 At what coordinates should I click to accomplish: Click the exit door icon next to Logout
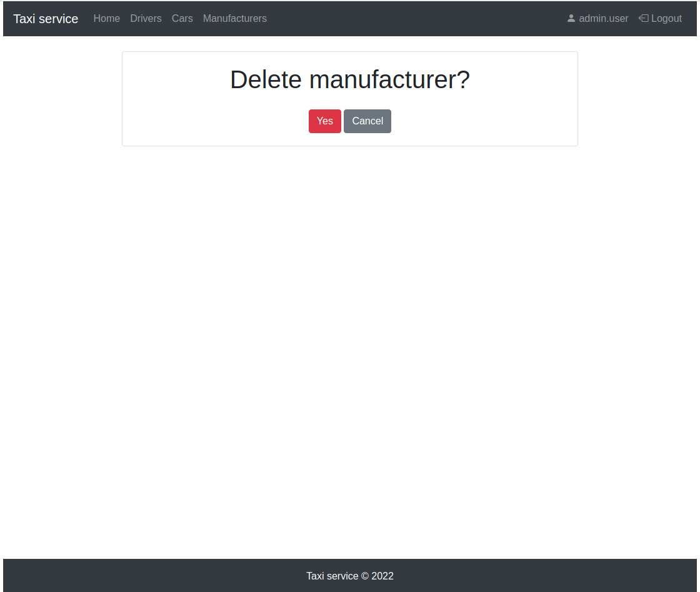tap(642, 18)
